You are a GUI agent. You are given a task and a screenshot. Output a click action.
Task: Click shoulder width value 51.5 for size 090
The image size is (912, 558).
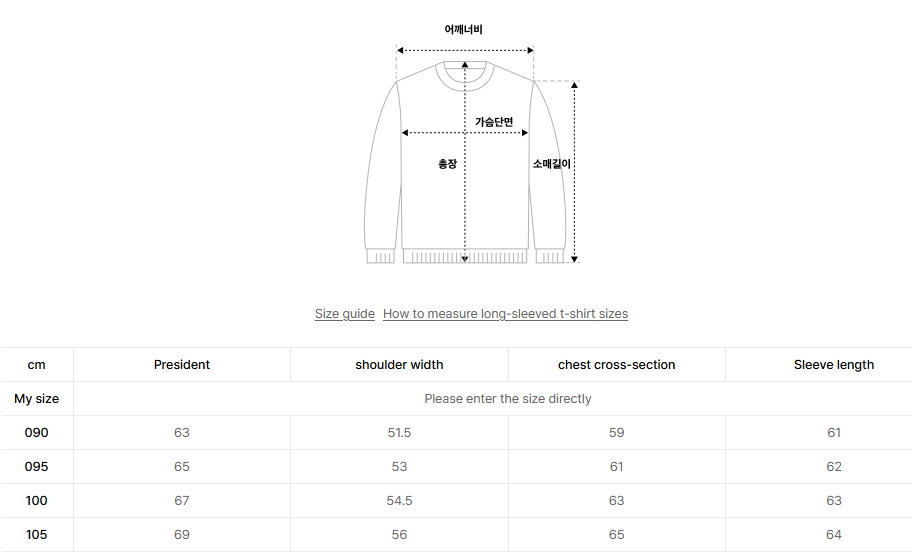click(x=399, y=433)
